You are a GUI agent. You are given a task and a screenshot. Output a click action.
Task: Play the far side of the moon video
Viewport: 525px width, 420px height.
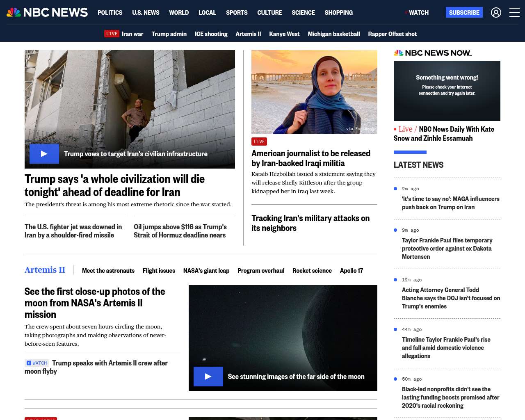pos(208,377)
